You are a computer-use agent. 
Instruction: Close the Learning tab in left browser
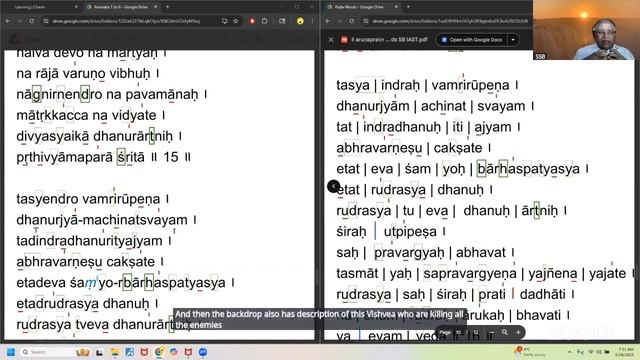click(76, 7)
